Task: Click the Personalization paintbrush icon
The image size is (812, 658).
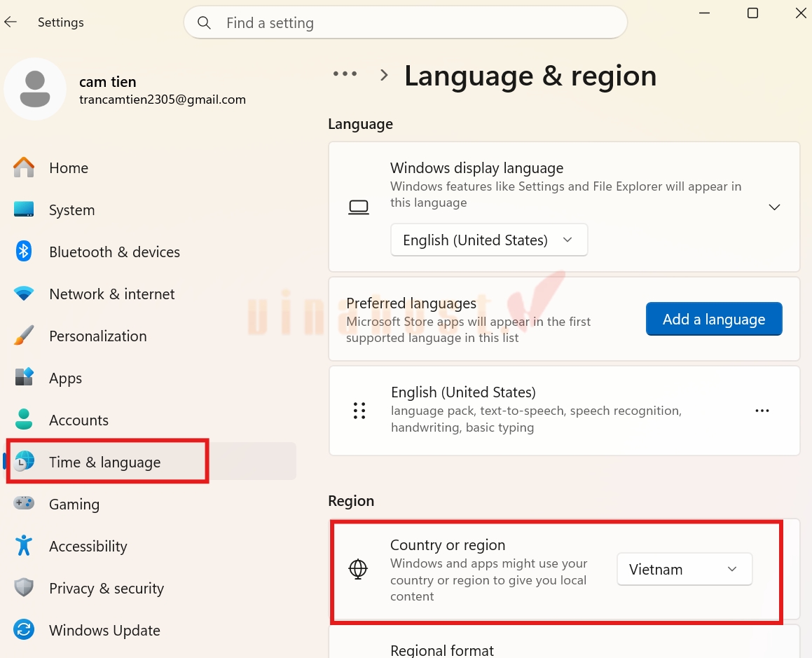Action: click(24, 335)
